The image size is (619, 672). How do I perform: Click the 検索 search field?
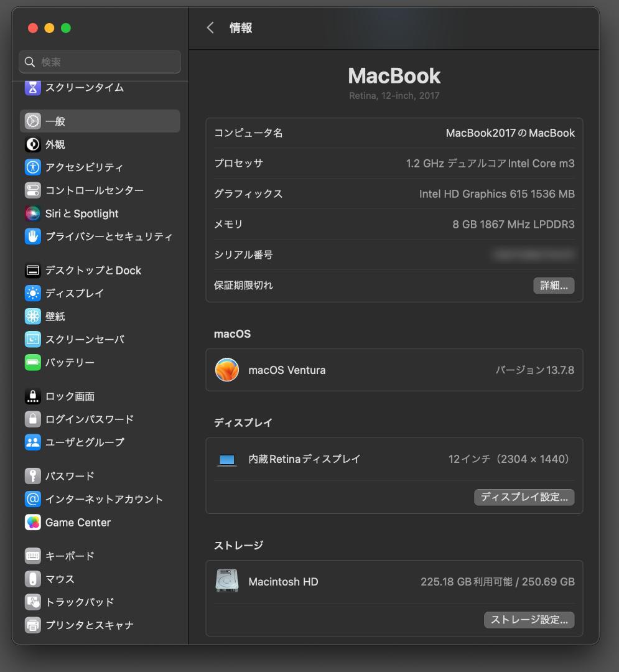point(100,62)
